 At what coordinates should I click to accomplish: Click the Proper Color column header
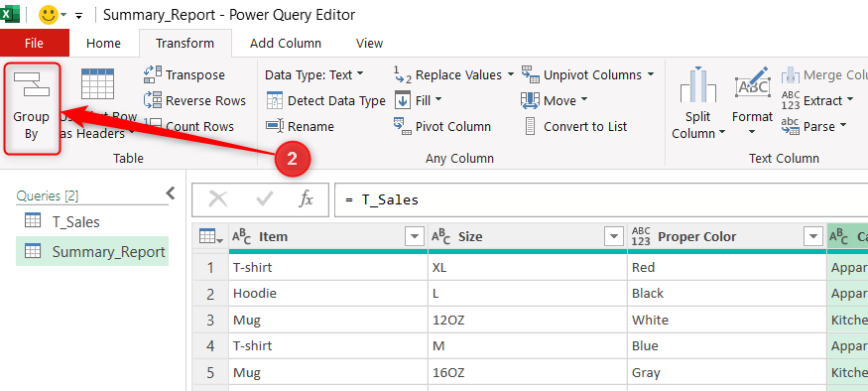pos(727,237)
